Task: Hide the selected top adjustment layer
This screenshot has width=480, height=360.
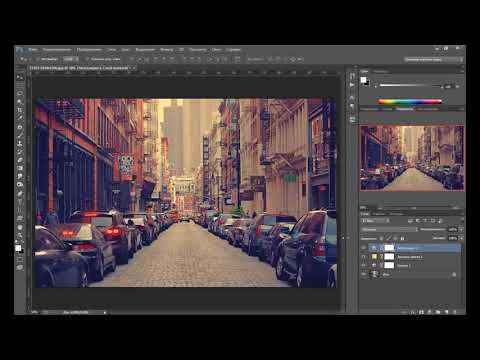Action: [364, 248]
